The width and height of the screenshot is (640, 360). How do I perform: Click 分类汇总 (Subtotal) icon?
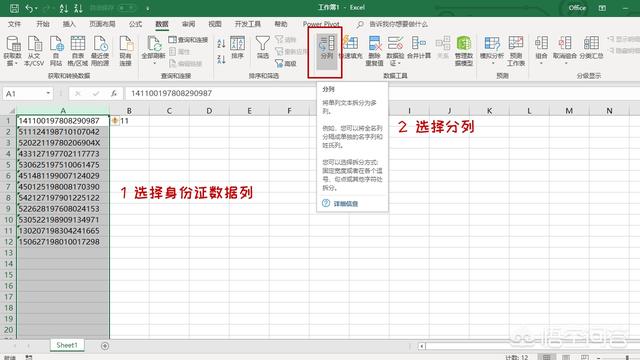[x=591, y=47]
